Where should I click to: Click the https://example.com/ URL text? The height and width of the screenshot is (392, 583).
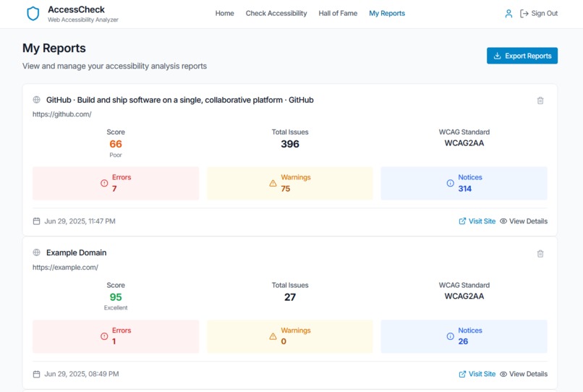[65, 268]
